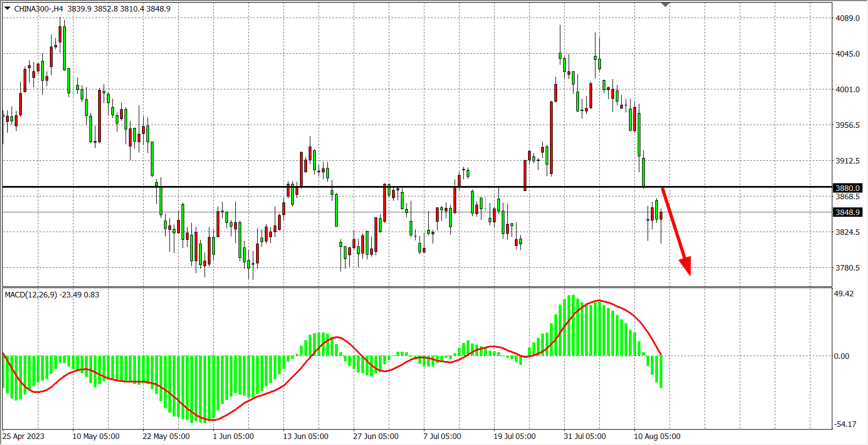
Task: Click the 1 Jun 05:00 date label
Action: pyautogui.click(x=233, y=436)
